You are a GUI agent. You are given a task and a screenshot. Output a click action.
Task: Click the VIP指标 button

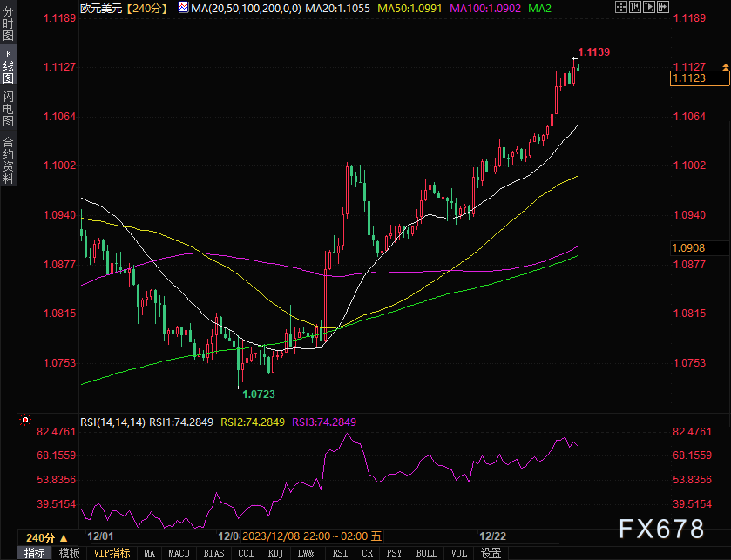[x=112, y=553]
